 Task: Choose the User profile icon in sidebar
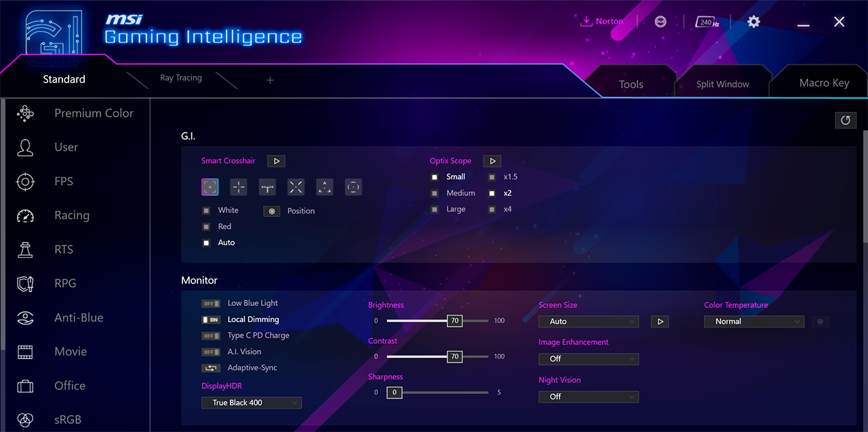pyautogui.click(x=25, y=147)
